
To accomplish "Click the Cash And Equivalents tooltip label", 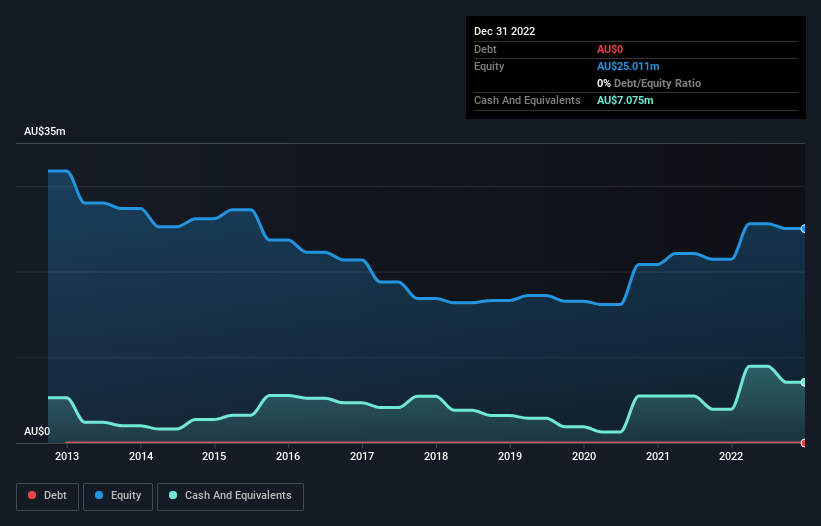I will click(527, 100).
